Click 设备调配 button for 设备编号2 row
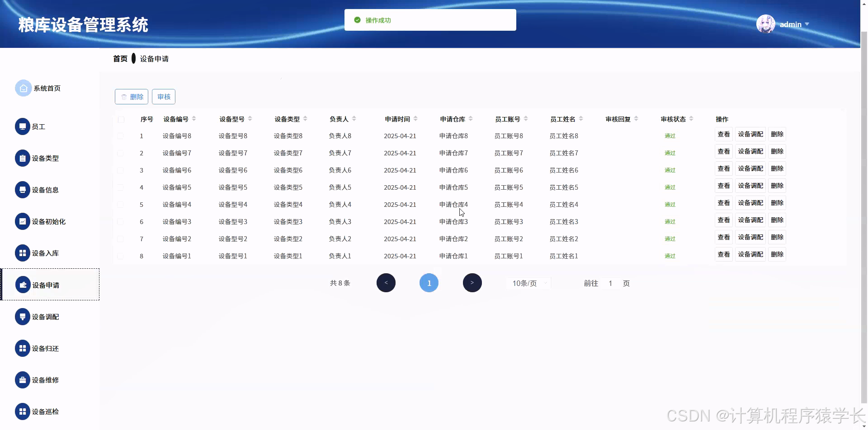 pyautogui.click(x=750, y=237)
